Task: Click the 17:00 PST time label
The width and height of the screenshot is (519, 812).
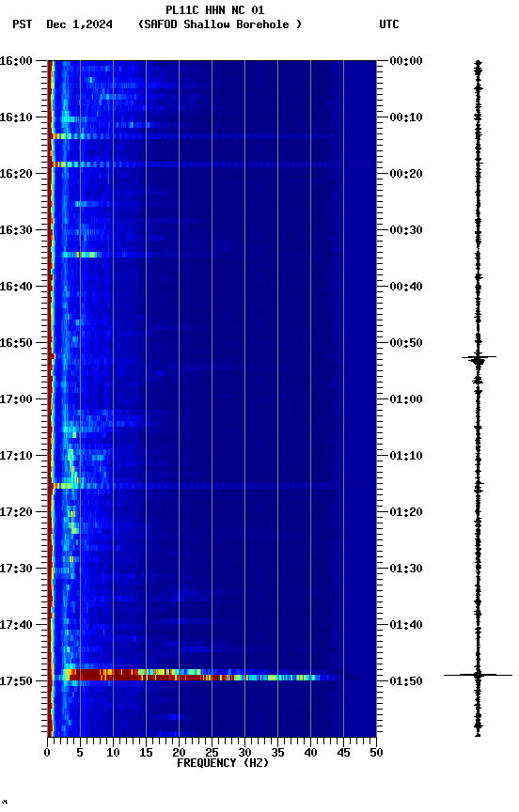Action: 16,399
